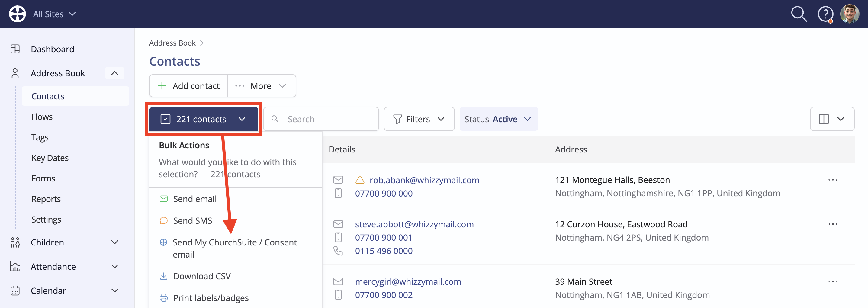Click mobile icon beside 07700 900 001
Screen dimensions: 868x308
coord(338,238)
